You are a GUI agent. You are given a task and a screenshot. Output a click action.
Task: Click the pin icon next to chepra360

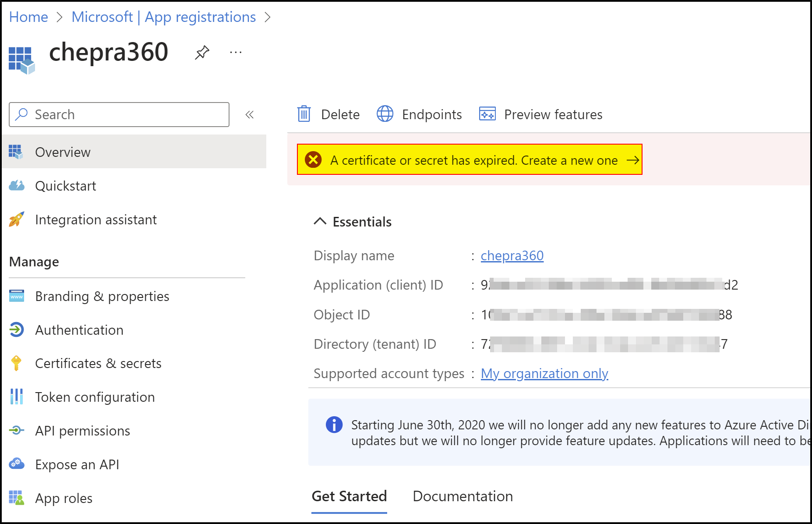(202, 53)
